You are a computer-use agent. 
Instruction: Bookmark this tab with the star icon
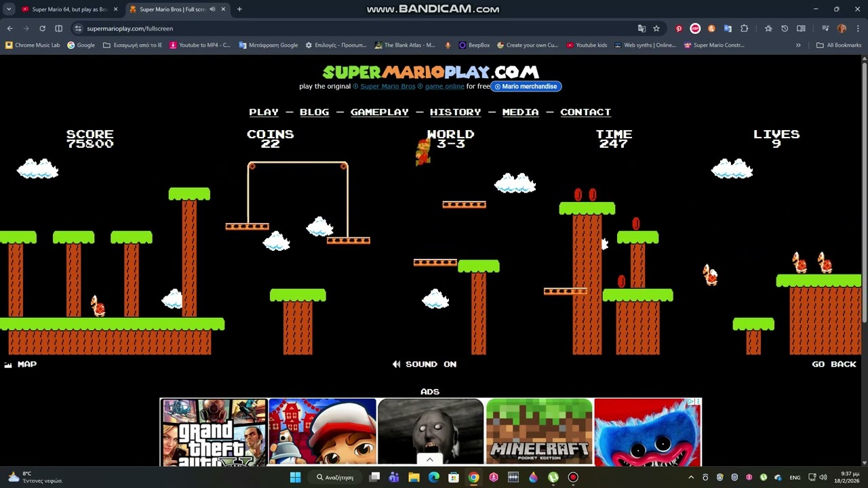tap(656, 28)
